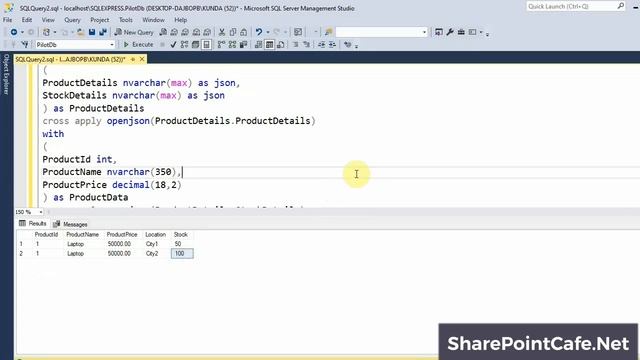Click the Find in Files icon
The image size is (640, 360).
click(329, 32)
